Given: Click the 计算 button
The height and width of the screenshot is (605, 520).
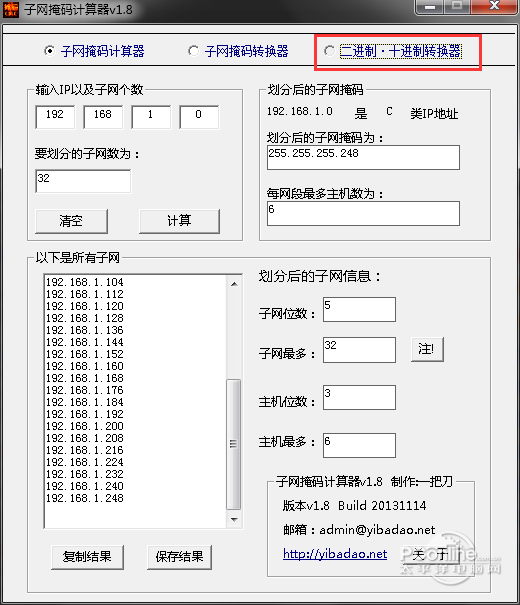Looking at the screenshot, I should click(x=179, y=221).
